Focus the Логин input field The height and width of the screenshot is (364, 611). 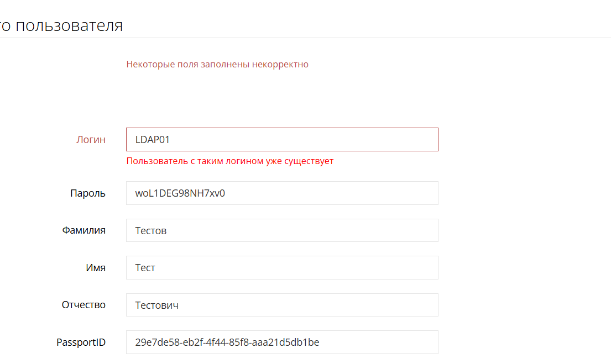pyautogui.click(x=332, y=140)
